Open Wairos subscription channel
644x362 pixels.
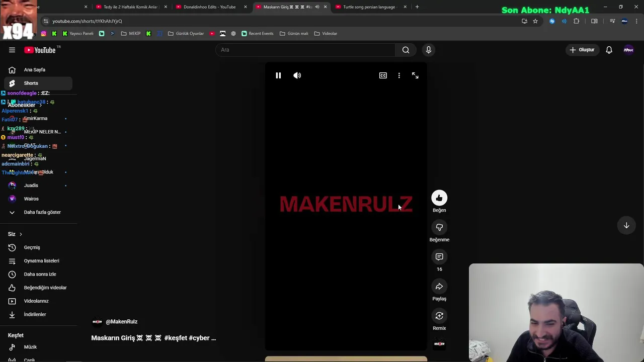[38, 199]
